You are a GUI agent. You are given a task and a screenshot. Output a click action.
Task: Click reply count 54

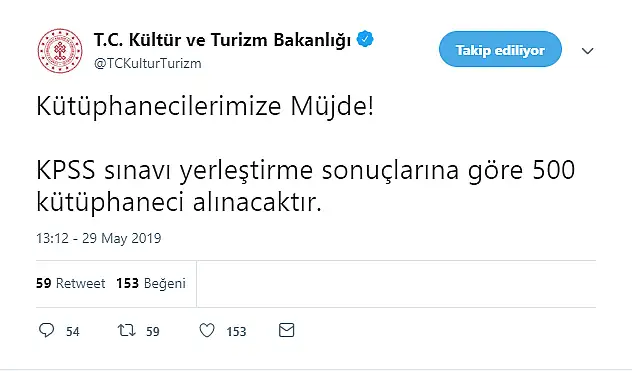(x=73, y=332)
